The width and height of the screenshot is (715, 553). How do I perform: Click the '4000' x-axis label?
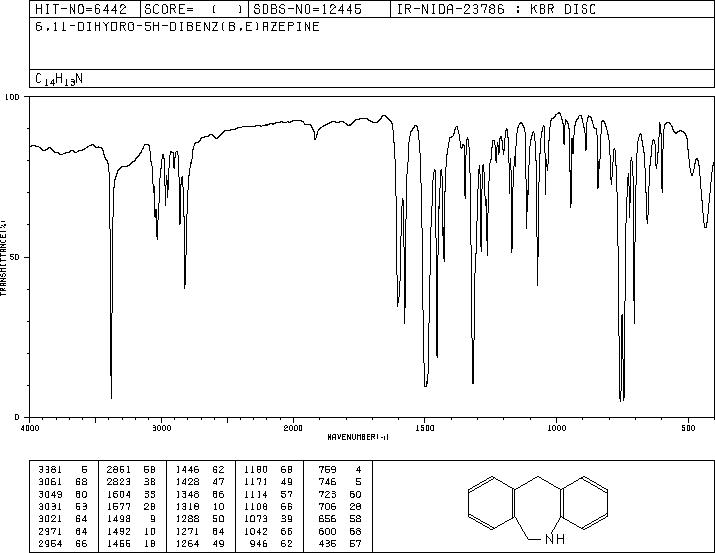[x=30, y=428]
